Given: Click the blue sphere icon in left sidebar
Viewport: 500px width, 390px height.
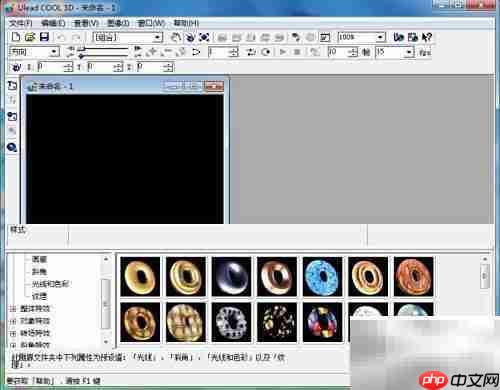Looking at the screenshot, I should click(12, 147).
